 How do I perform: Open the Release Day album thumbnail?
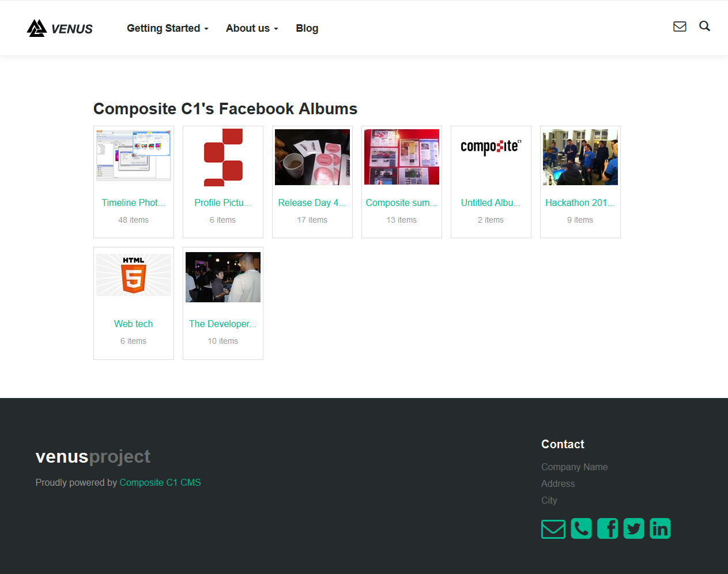[312, 157]
